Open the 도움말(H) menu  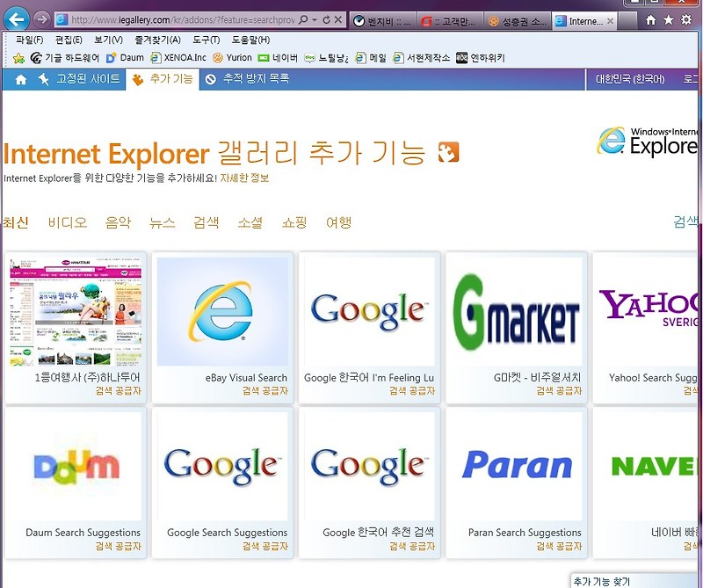[250, 40]
